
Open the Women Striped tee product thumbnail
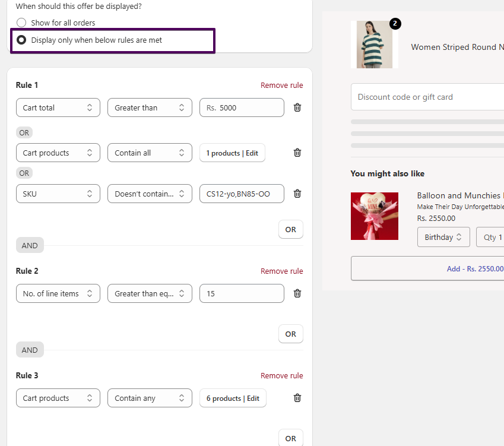click(375, 45)
